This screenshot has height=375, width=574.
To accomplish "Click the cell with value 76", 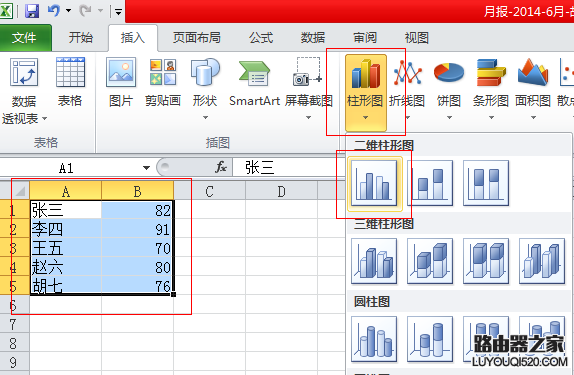I will [137, 286].
